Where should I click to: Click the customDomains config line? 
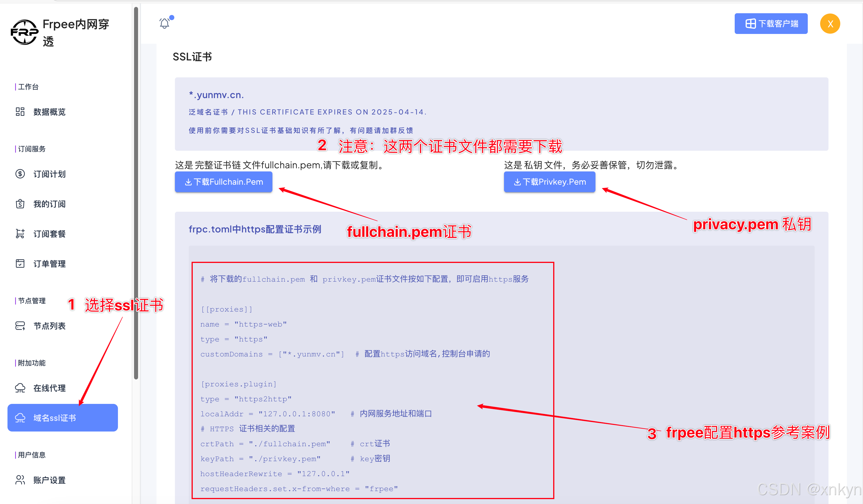345,354
